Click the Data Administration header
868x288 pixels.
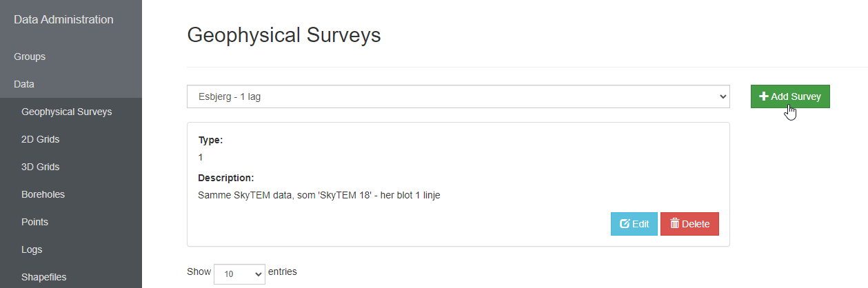click(x=63, y=20)
